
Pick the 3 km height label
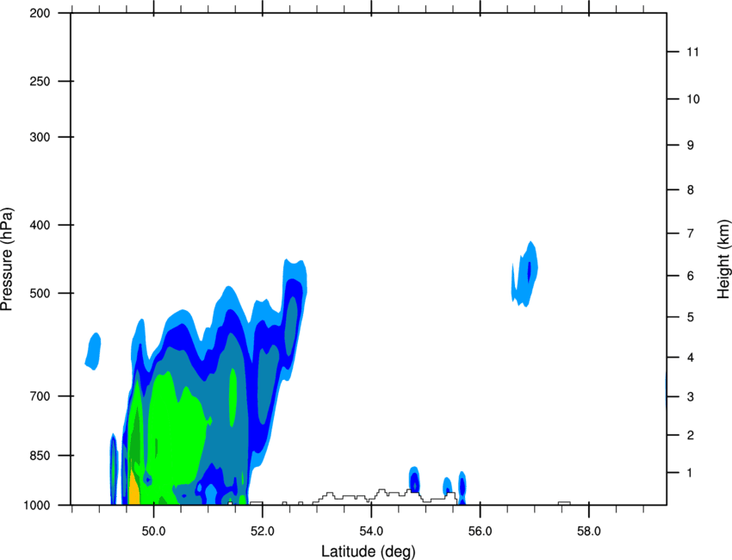[691, 397]
